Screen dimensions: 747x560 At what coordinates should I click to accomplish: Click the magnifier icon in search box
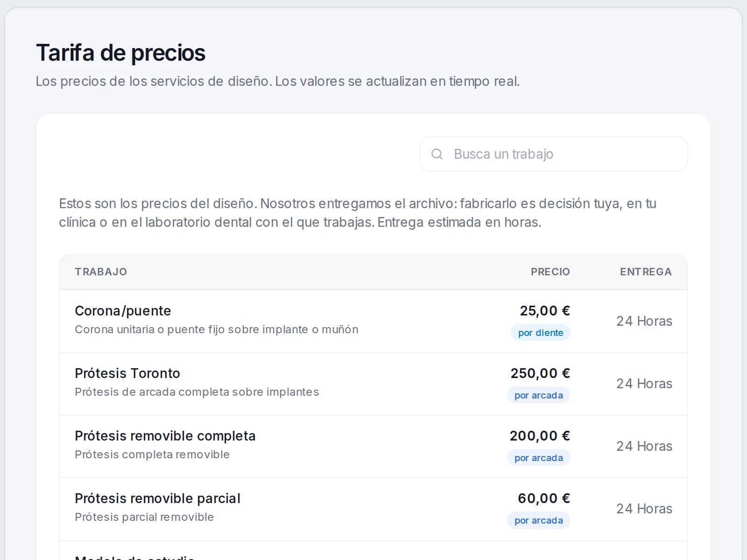pyautogui.click(x=437, y=154)
